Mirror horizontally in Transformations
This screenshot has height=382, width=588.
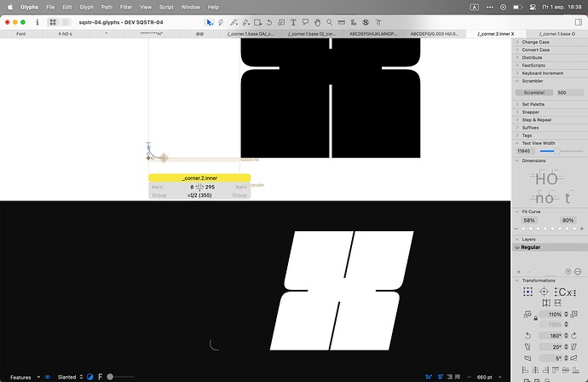click(546, 303)
